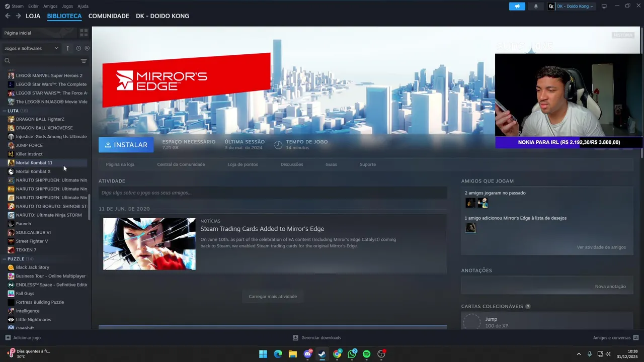Open the announcements megaphone button

pyautogui.click(x=517, y=7)
